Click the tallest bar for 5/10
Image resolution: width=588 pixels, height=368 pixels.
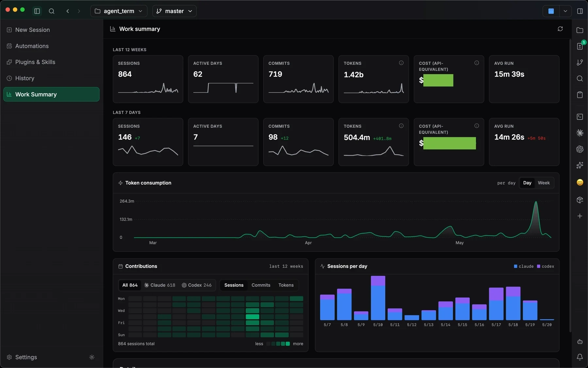coord(378,298)
